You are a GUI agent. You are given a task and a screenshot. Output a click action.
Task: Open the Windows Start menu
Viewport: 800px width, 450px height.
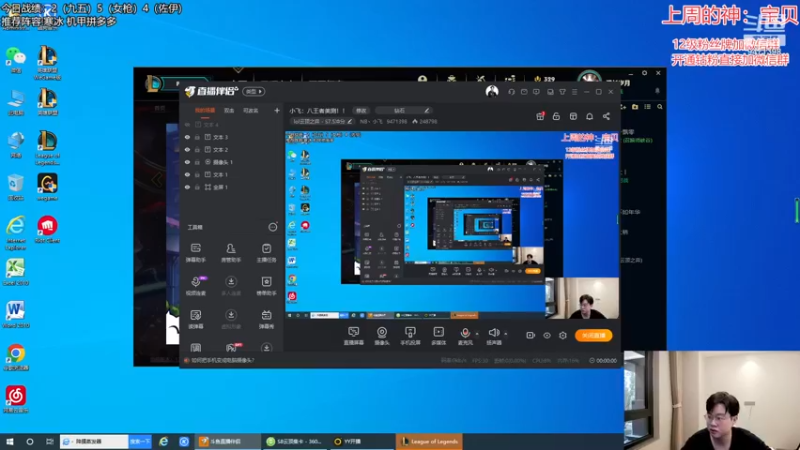click(10, 442)
